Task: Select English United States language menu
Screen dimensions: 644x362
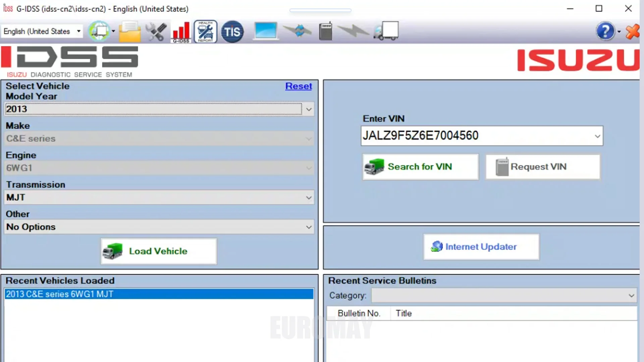Action: [x=42, y=31]
